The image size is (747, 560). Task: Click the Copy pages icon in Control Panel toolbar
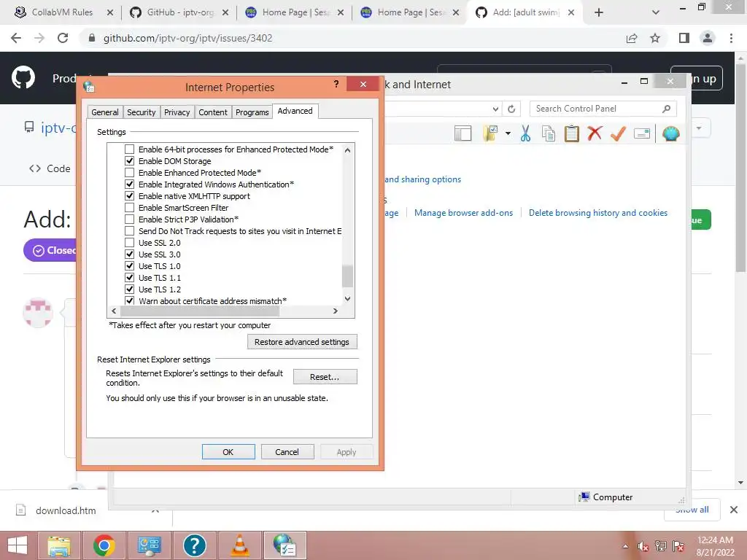549,134
